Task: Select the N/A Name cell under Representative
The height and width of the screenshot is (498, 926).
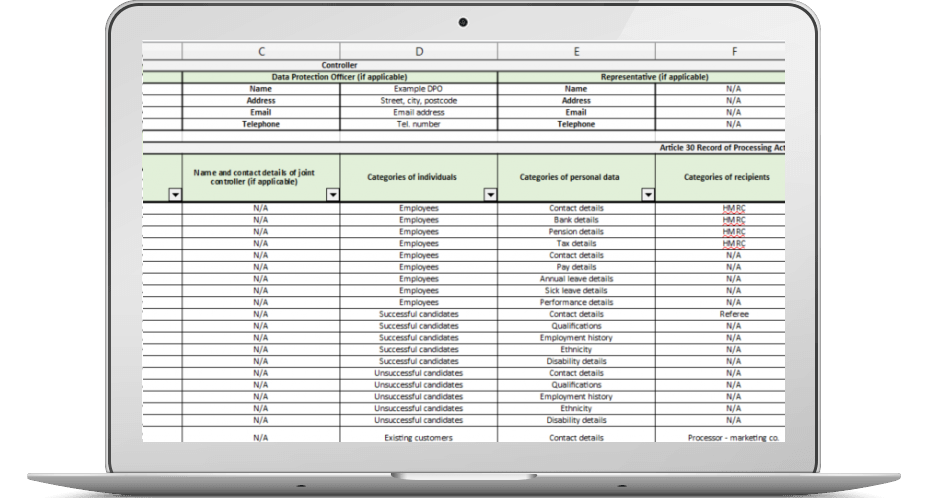Action: pos(720,89)
